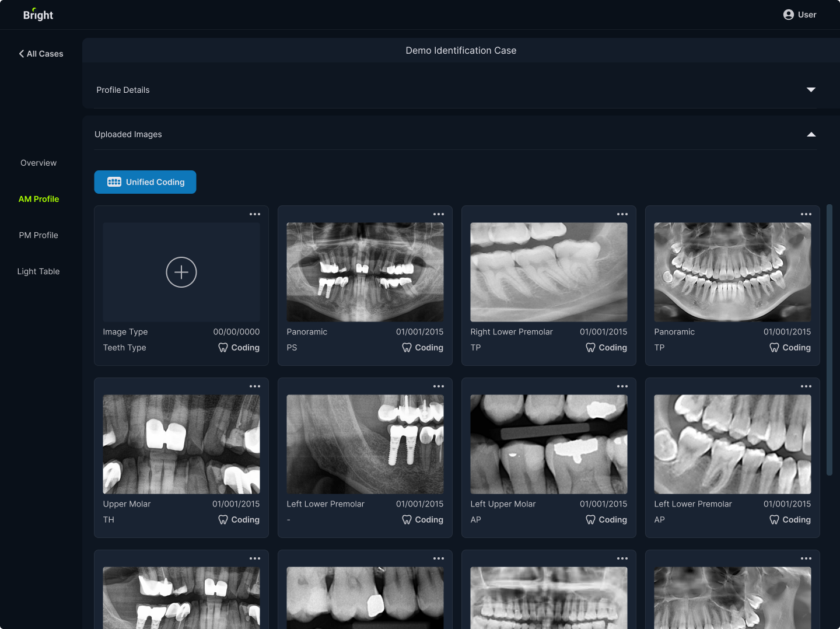
Task: Click the User avatar icon
Action: pos(789,15)
